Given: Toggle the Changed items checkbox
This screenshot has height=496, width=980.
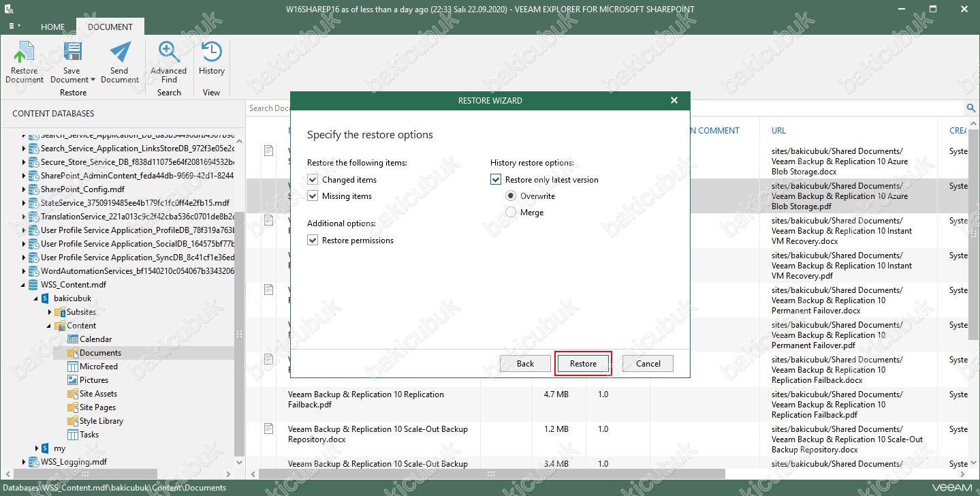Looking at the screenshot, I should pyautogui.click(x=313, y=180).
